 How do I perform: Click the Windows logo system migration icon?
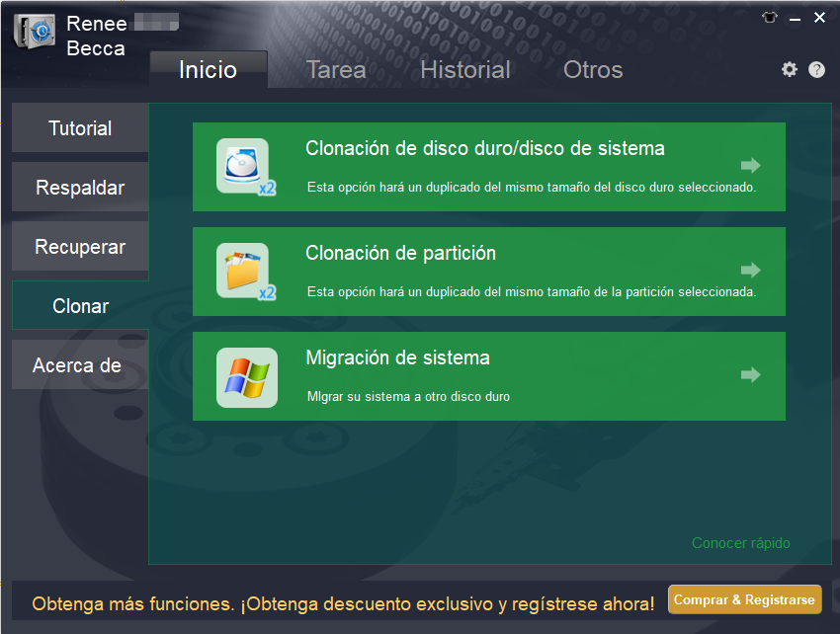coord(246,377)
